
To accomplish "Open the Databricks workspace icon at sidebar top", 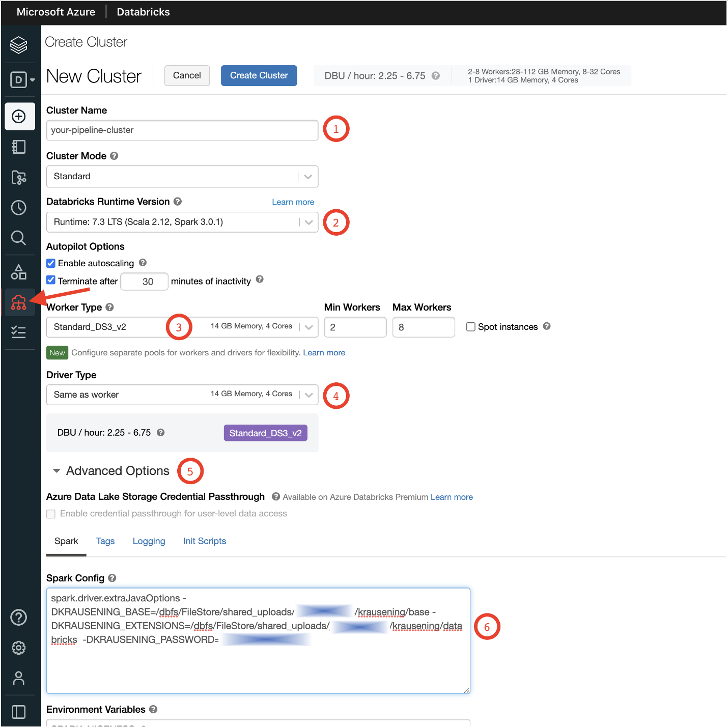I will (19, 45).
